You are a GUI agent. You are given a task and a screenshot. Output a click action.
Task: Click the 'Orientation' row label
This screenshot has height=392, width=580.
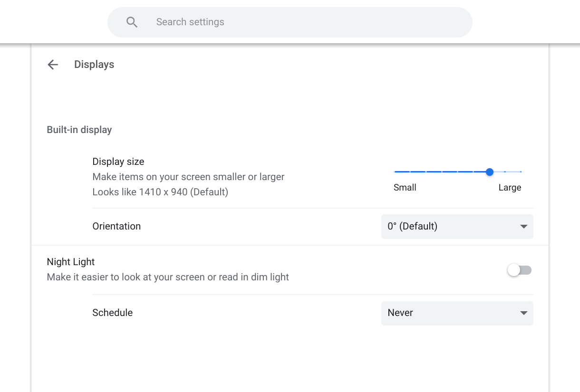click(x=116, y=226)
